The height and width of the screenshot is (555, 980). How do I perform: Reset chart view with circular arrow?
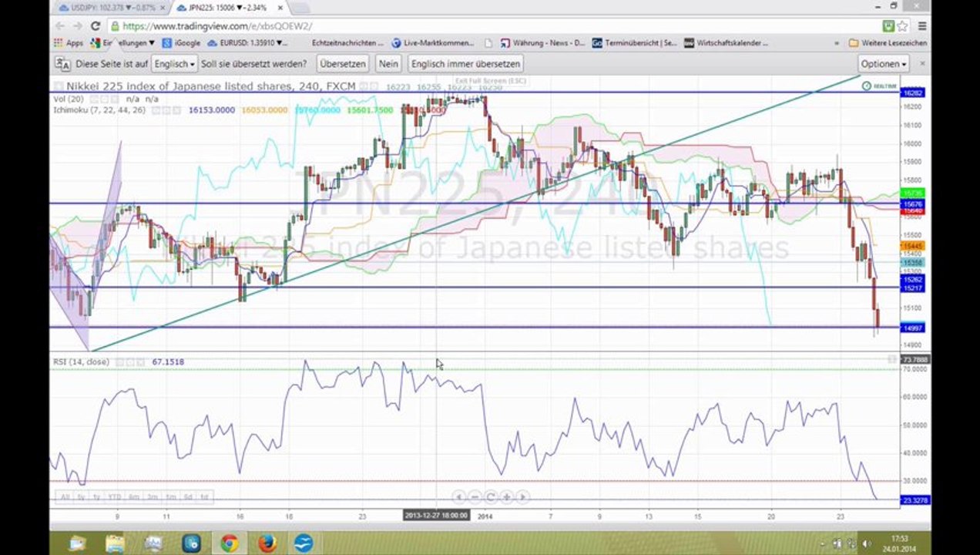(x=490, y=497)
